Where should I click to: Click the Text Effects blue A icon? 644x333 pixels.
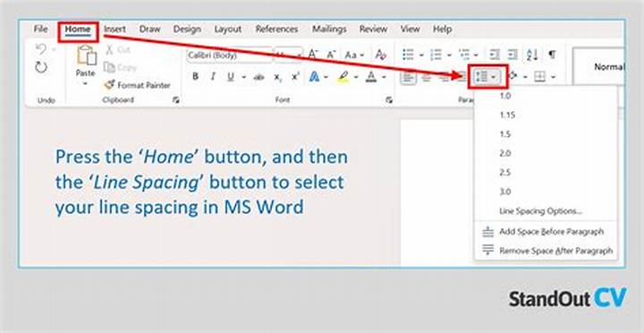(315, 76)
